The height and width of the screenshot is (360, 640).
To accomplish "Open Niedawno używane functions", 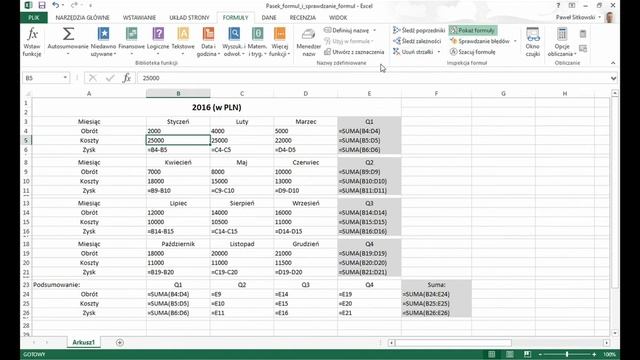I will pyautogui.click(x=103, y=41).
